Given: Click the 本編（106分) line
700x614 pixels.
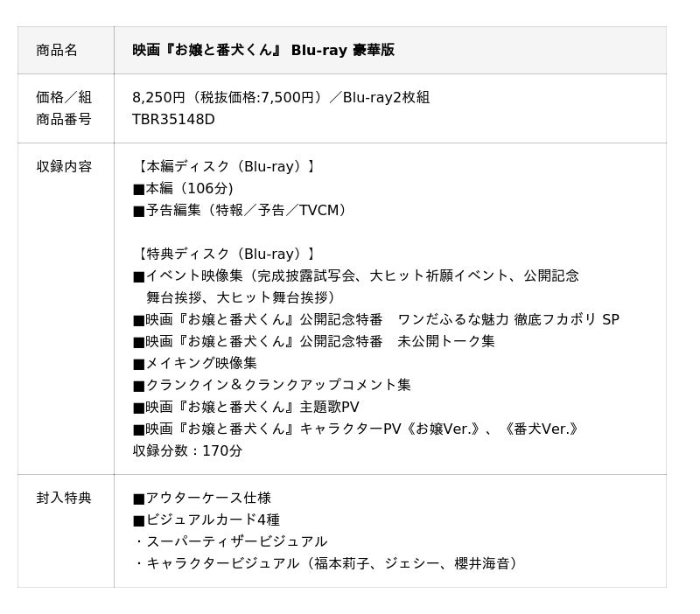Looking at the screenshot, I should [183, 188].
